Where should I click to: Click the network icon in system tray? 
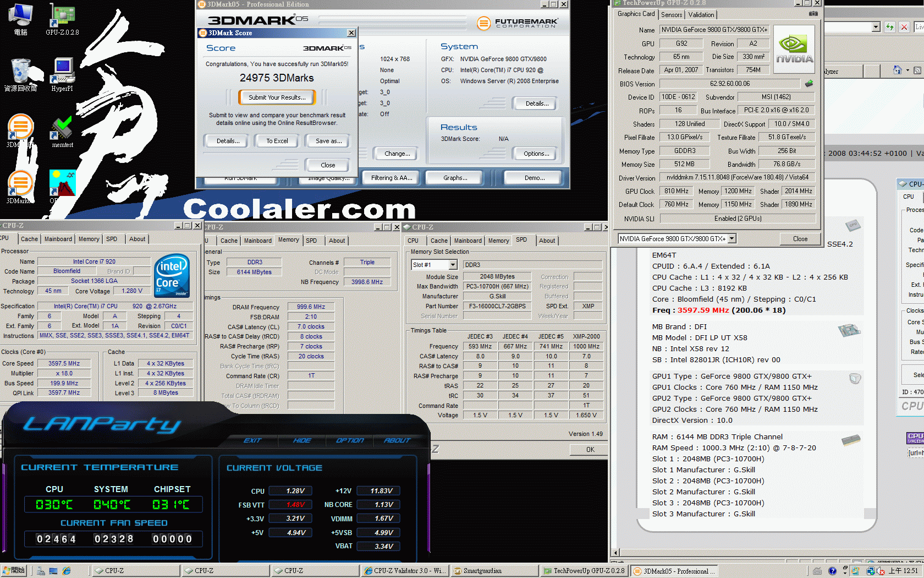click(x=871, y=571)
